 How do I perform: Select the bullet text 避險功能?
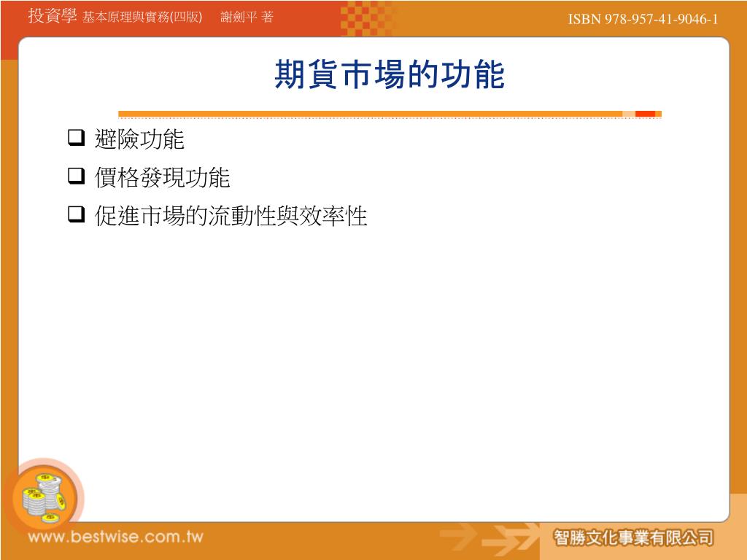pos(139,139)
